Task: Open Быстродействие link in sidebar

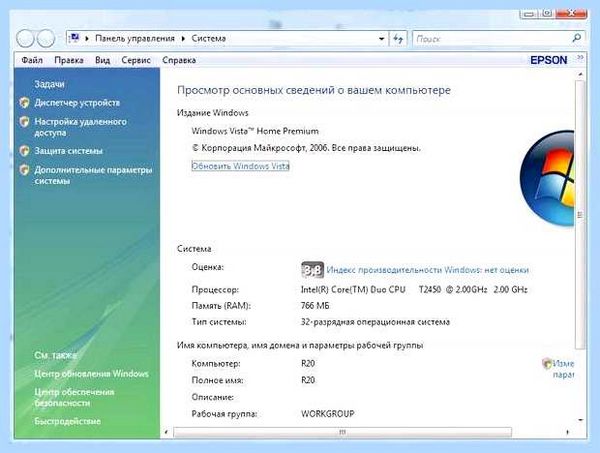Action: [67, 421]
